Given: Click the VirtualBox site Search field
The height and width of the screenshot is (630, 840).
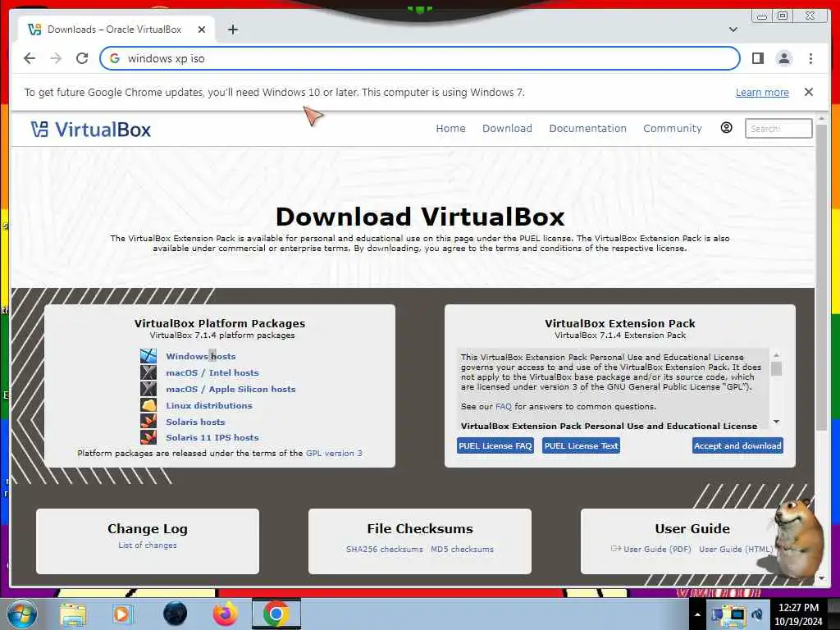Looking at the screenshot, I should point(778,129).
